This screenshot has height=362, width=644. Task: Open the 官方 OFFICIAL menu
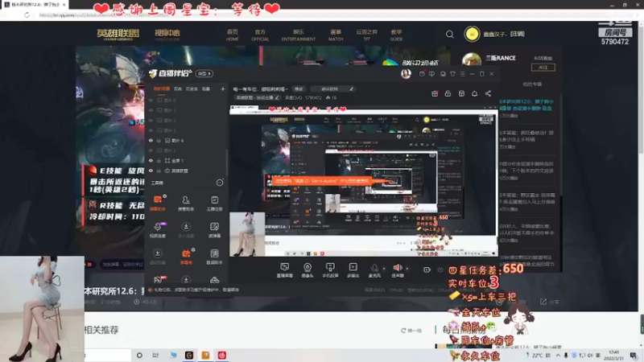(260, 35)
